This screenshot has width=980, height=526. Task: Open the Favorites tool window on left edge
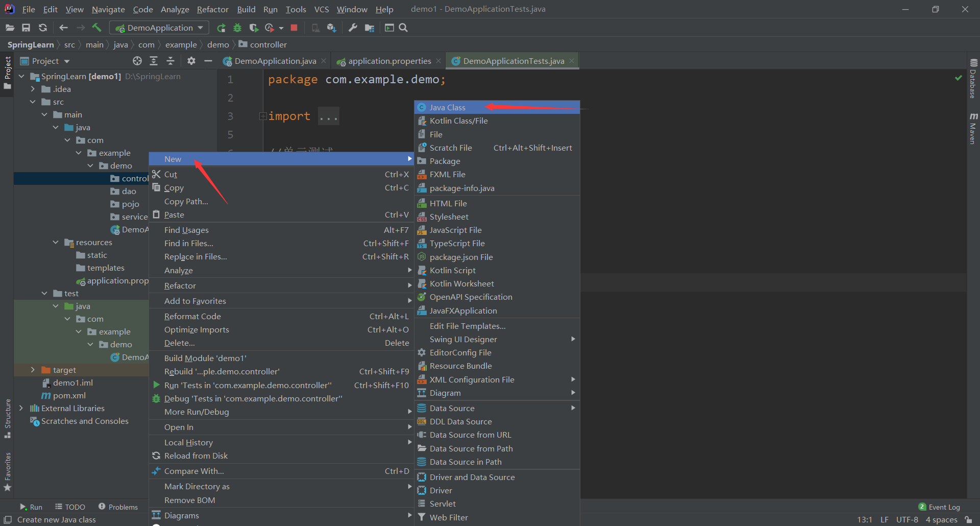pos(8,472)
